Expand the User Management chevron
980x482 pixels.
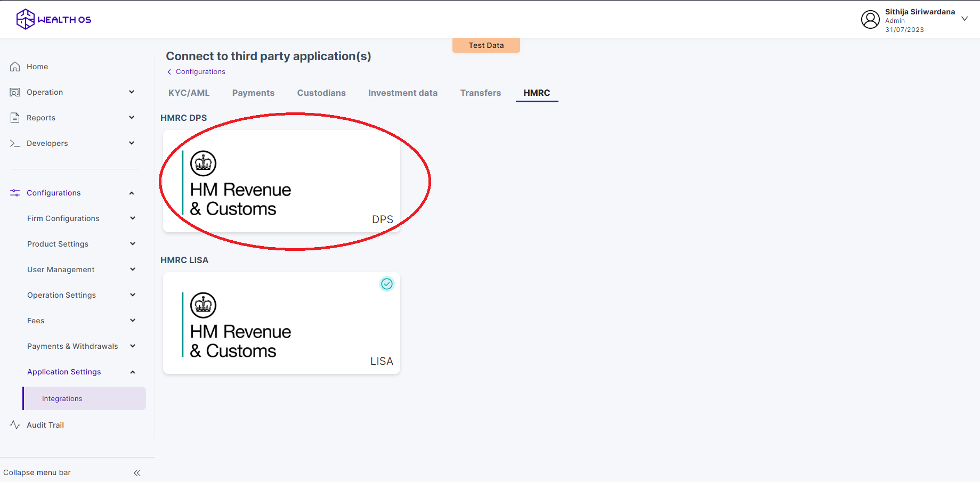pyautogui.click(x=133, y=269)
